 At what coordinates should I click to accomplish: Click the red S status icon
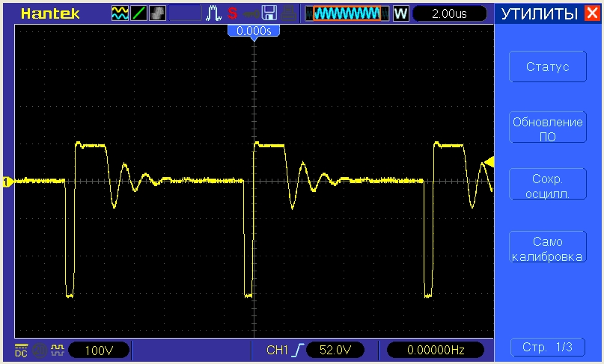(232, 13)
